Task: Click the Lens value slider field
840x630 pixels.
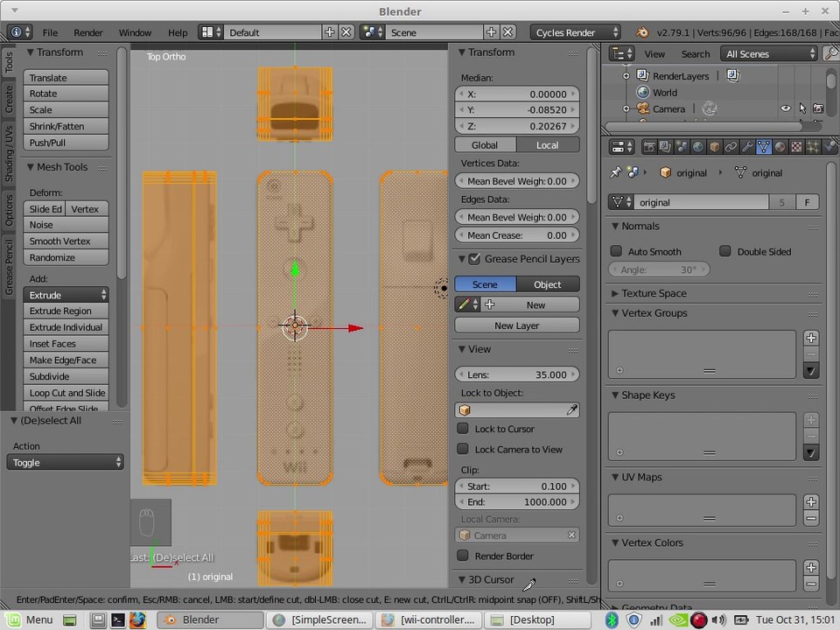Action: pos(517,374)
